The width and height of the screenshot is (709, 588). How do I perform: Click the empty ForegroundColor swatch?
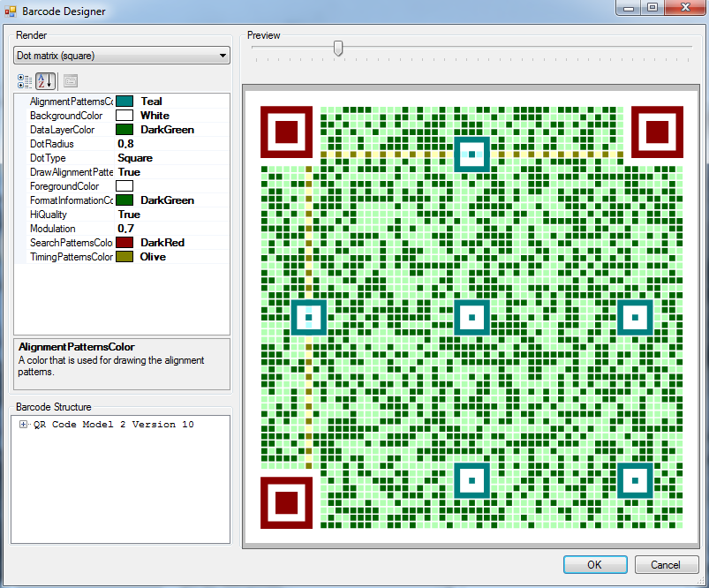coord(124,186)
